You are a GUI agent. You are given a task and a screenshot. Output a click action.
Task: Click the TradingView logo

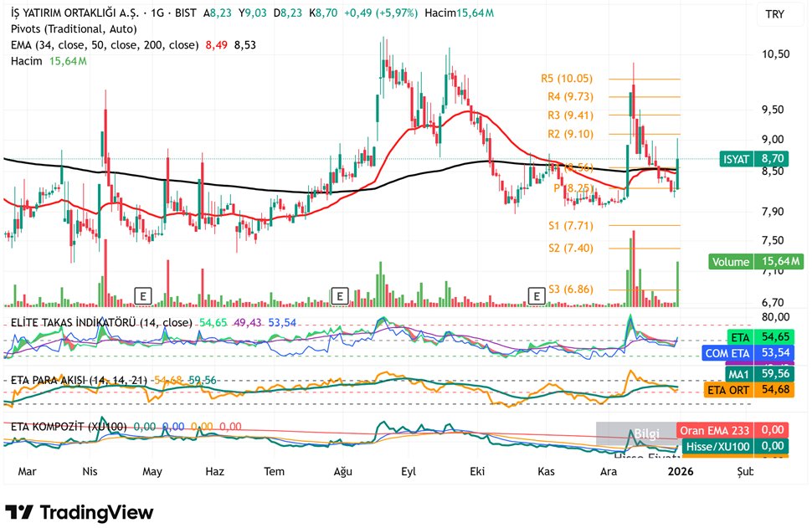pyautogui.click(x=80, y=512)
